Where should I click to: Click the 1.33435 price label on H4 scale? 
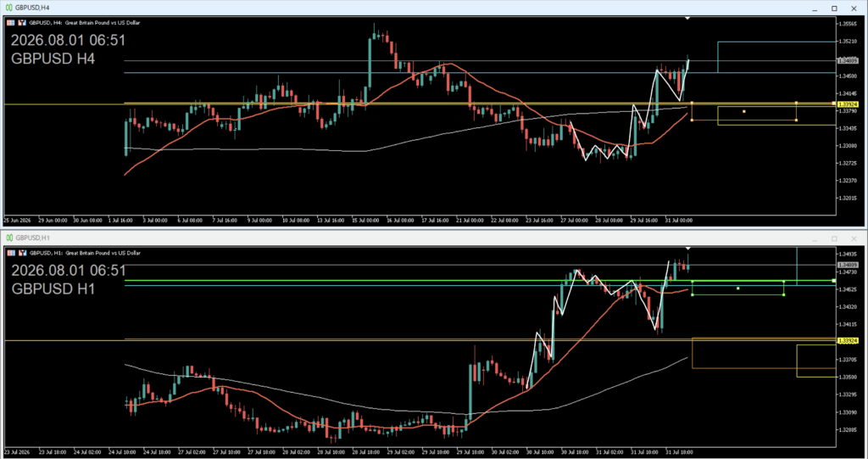tap(848, 129)
